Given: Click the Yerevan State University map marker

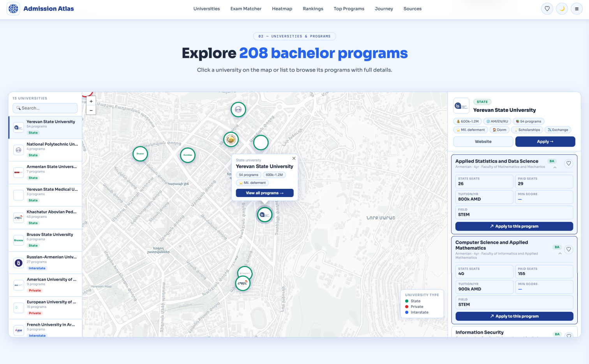Looking at the screenshot, I should pos(265,215).
